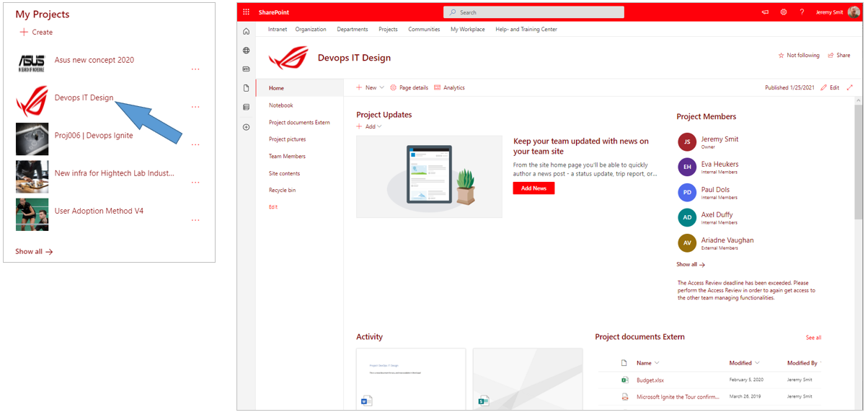
Task: Open My lists icon in left rail
Action: tap(247, 108)
